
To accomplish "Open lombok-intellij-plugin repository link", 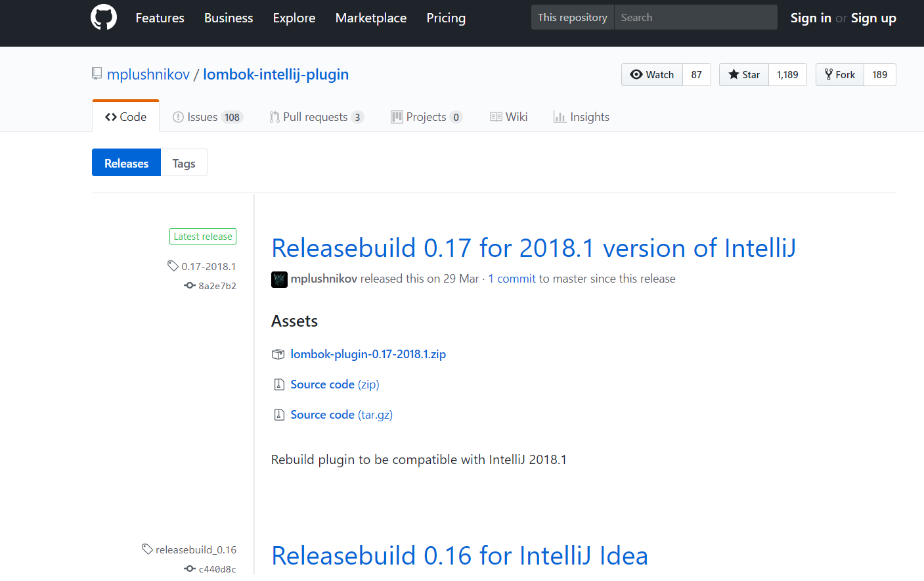I will coord(276,74).
